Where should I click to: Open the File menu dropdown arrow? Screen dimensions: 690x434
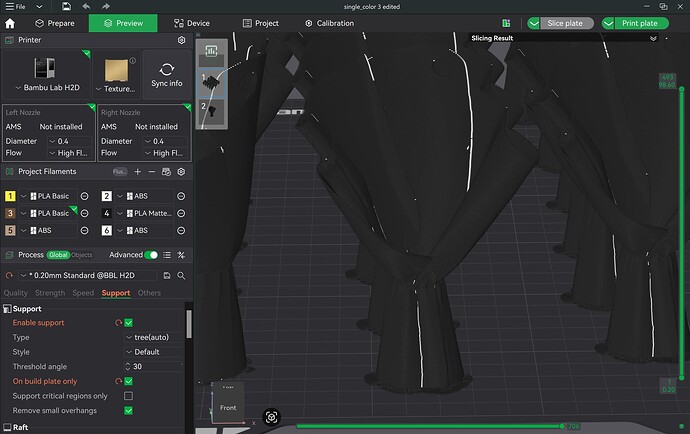tap(39, 7)
